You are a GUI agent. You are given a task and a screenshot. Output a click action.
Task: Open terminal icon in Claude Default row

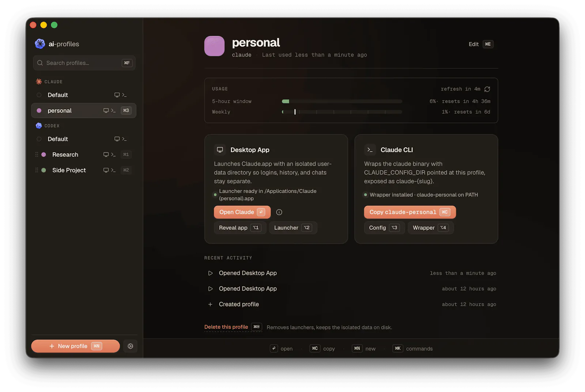coord(124,95)
